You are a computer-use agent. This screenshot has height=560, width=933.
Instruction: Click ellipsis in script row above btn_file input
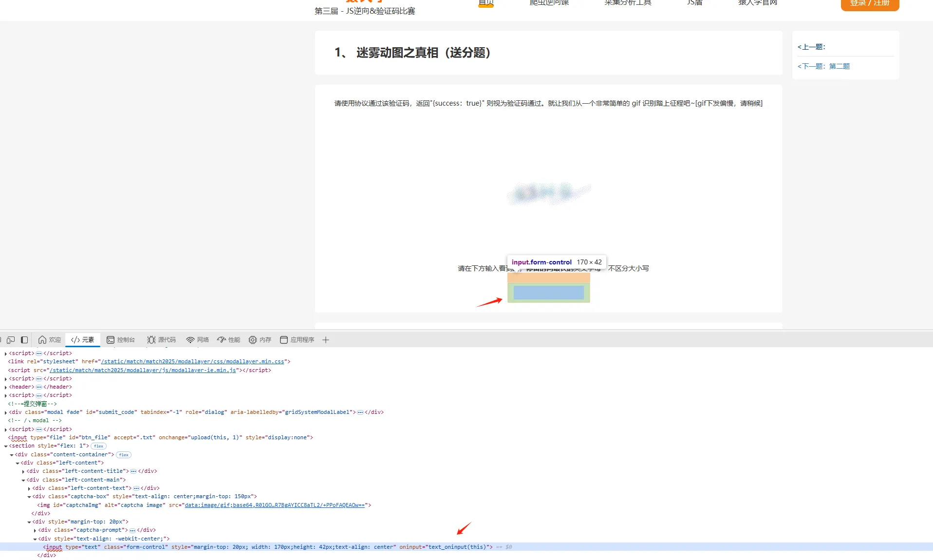(39, 429)
